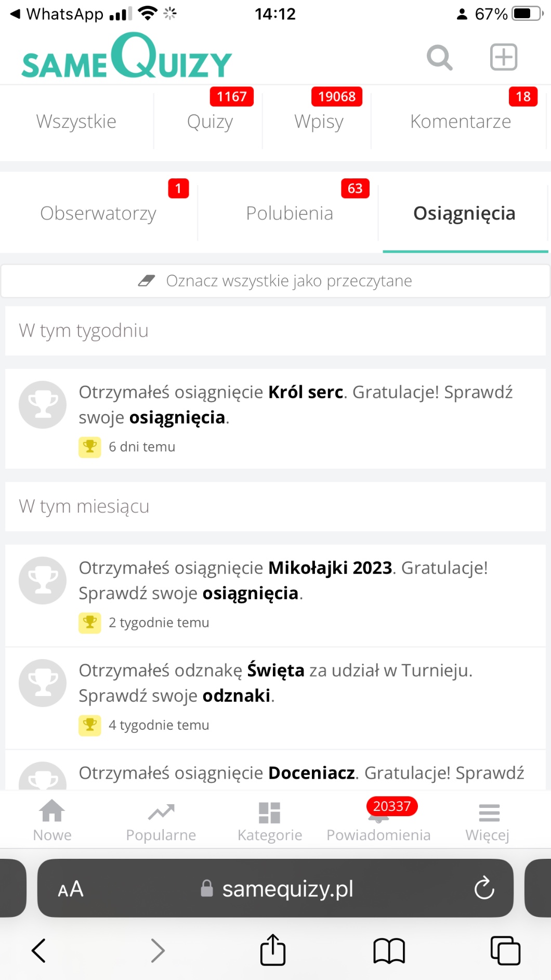
Task: Open bold odznaki link in Święta notification
Action: click(x=237, y=696)
